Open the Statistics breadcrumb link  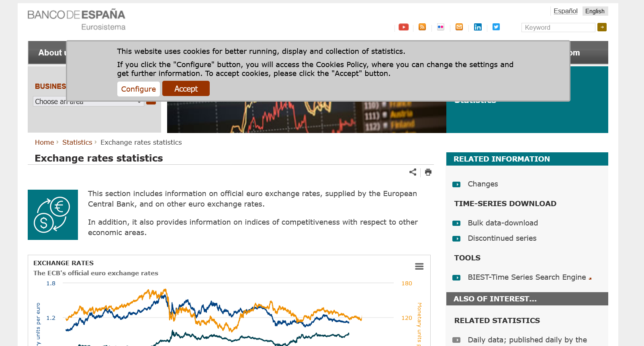[77, 142]
